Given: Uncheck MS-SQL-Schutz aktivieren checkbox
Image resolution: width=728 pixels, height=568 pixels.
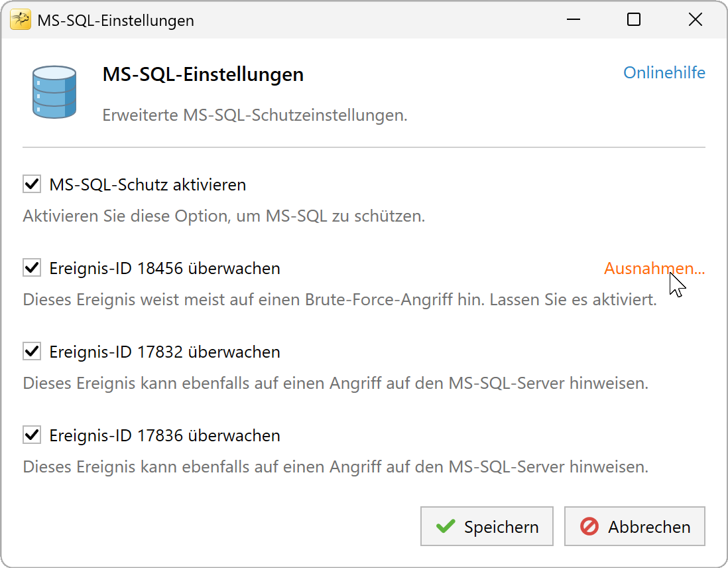Looking at the screenshot, I should [x=32, y=184].
